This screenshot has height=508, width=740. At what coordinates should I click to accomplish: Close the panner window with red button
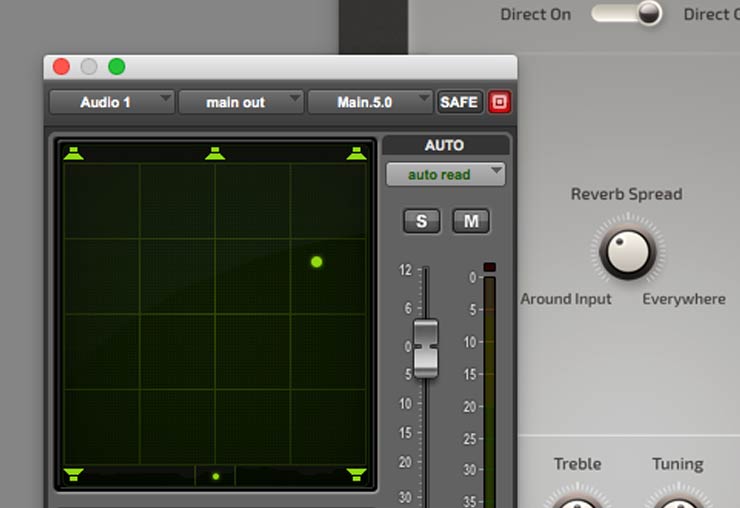[x=61, y=67]
